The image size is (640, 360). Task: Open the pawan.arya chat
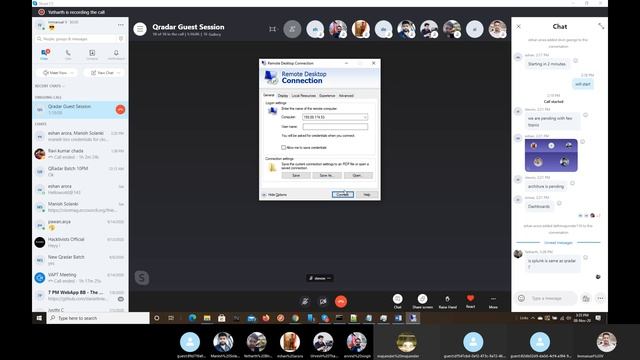point(80,224)
